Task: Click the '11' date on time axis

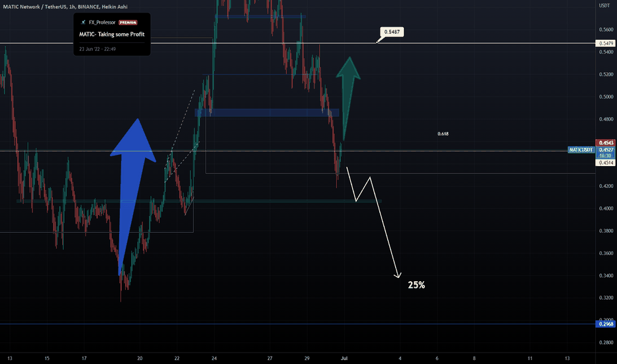Action: point(530,359)
